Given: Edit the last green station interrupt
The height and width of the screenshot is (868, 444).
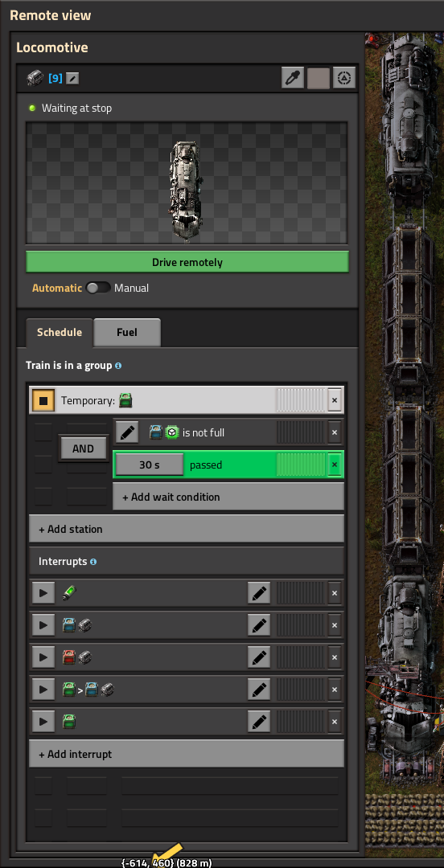Looking at the screenshot, I should coord(259,722).
